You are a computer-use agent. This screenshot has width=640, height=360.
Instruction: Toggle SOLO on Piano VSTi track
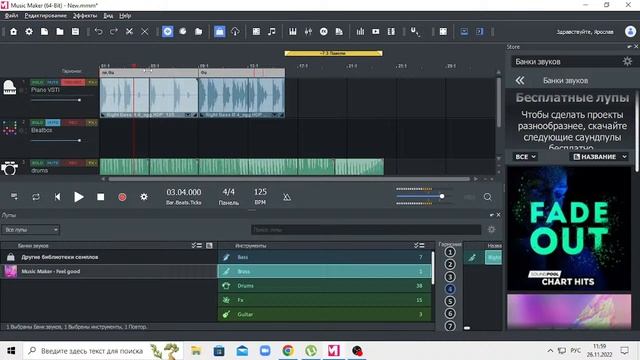click(x=37, y=82)
